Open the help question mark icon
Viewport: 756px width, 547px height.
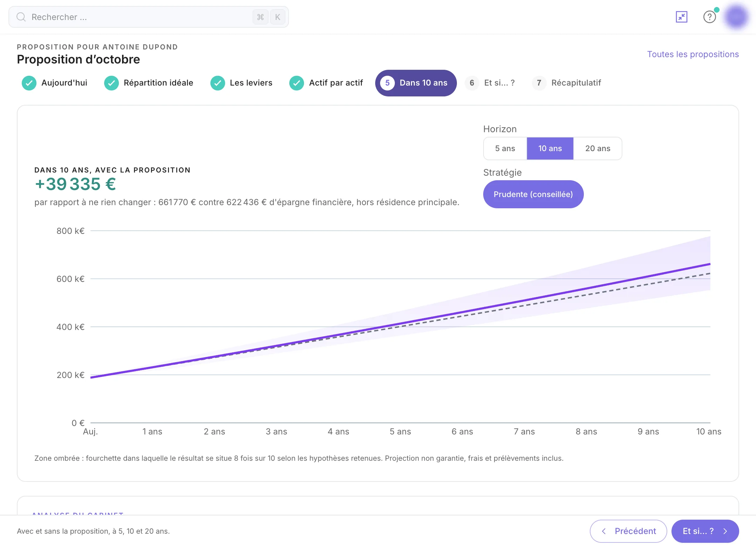point(710,17)
